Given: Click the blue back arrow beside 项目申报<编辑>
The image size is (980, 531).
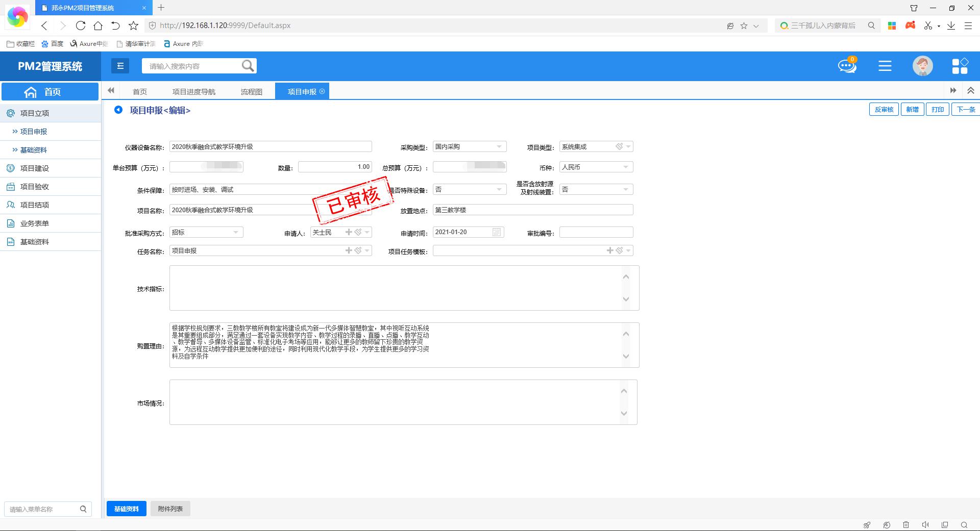Looking at the screenshot, I should (x=118, y=110).
